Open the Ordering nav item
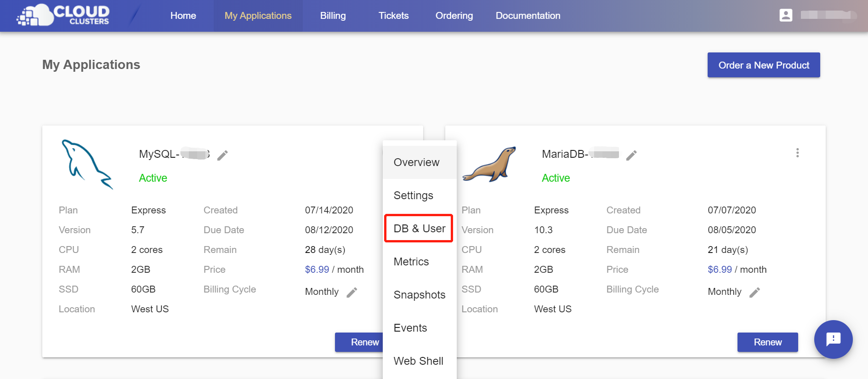The height and width of the screenshot is (379, 868). point(454,16)
